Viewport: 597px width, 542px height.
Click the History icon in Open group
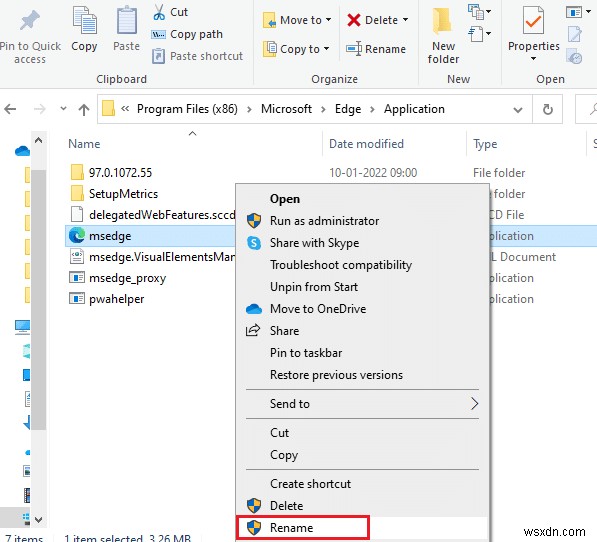point(574,57)
